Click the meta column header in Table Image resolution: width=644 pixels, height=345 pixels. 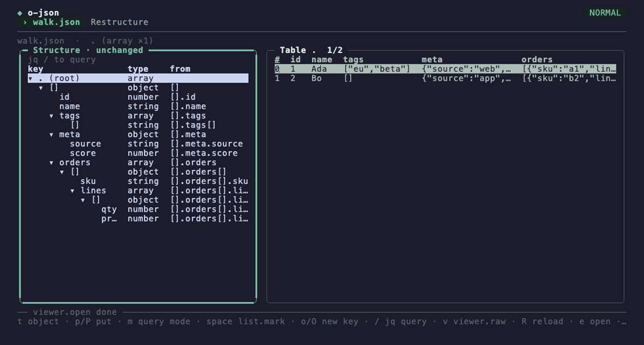point(432,60)
